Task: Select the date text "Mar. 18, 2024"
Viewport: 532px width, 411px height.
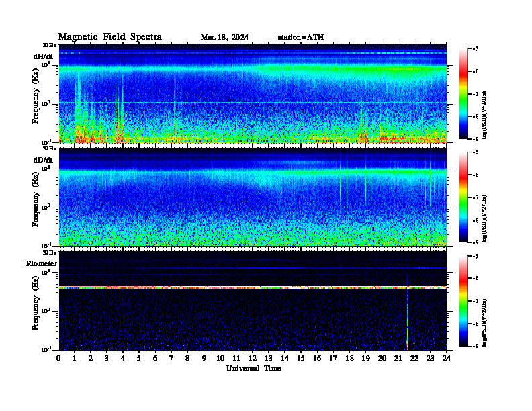Action: [x=224, y=37]
